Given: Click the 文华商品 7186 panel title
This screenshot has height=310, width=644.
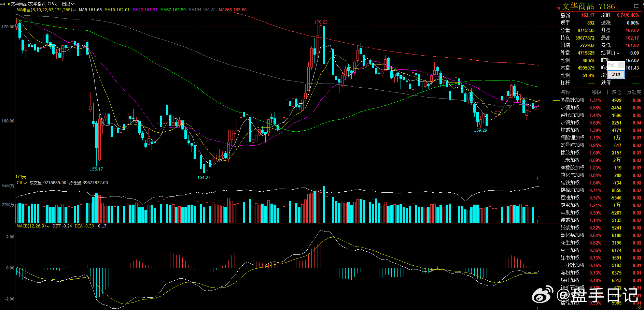Looking at the screenshot, I should (x=588, y=6).
